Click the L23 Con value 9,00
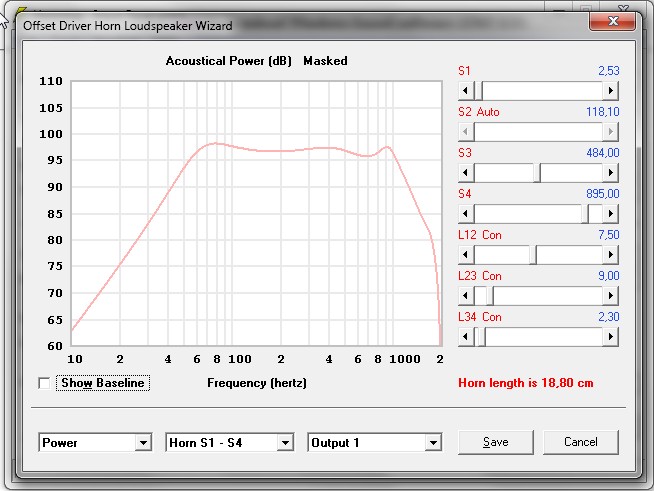This screenshot has width=654, height=491. pos(609,276)
